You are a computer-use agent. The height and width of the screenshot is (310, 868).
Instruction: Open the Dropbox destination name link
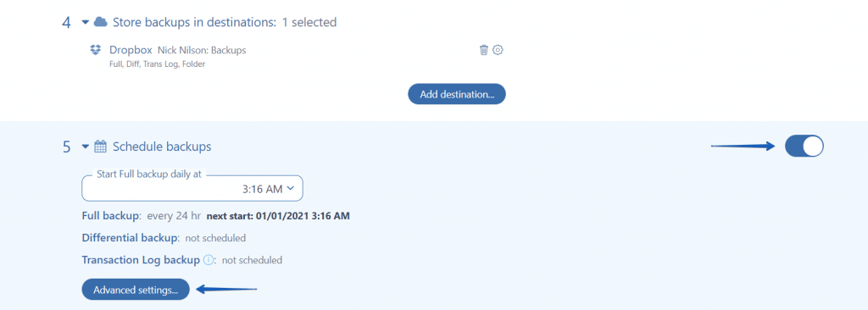tap(131, 50)
